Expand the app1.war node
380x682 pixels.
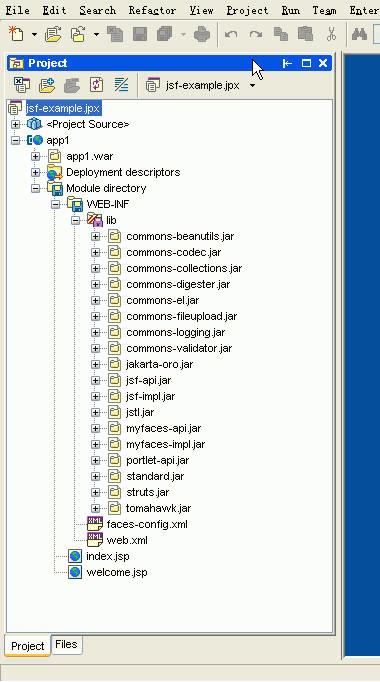tap(35, 156)
